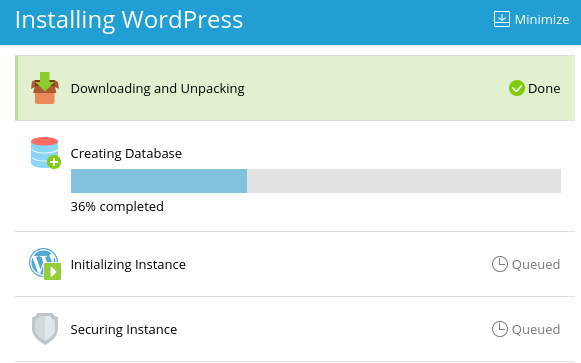Click the box download unpacking icon
The width and height of the screenshot is (581, 363).
(45, 88)
